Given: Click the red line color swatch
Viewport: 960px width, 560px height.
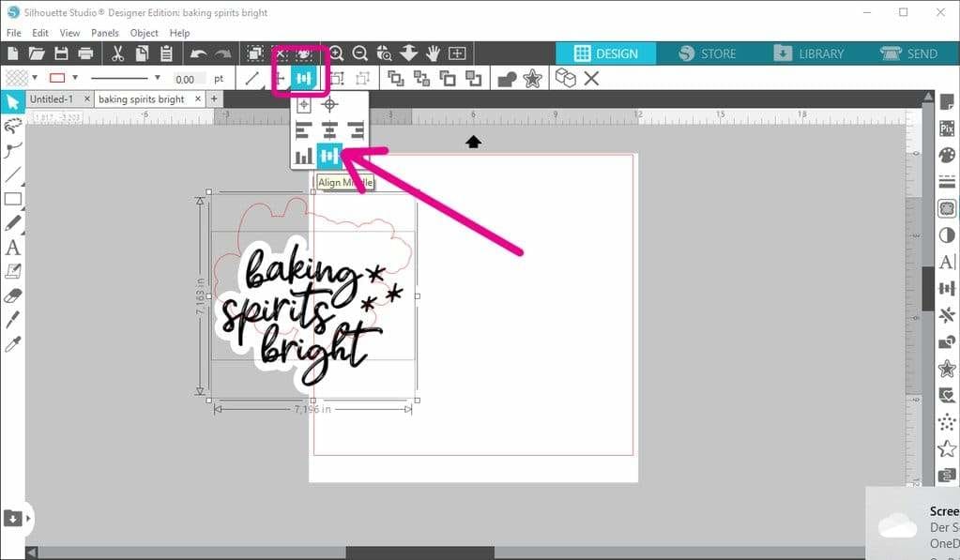Looking at the screenshot, I should point(57,78).
